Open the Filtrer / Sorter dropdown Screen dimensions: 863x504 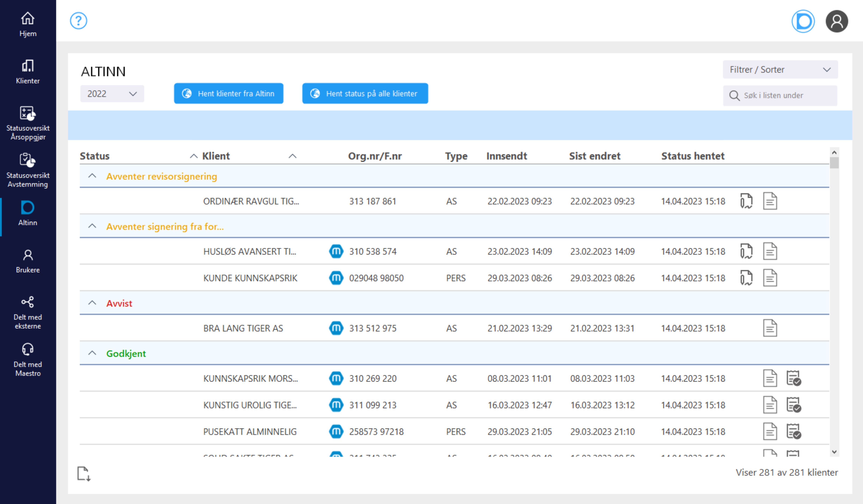[780, 70]
